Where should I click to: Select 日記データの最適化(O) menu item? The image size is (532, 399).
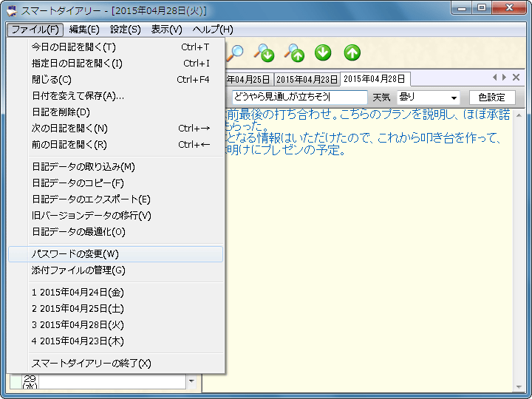pyautogui.click(x=116, y=232)
